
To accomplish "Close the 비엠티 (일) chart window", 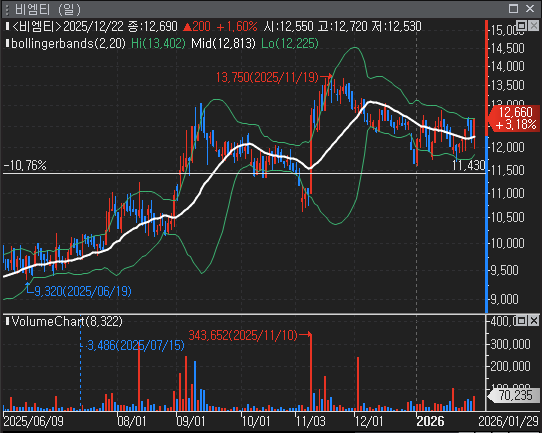I will (530, 9).
